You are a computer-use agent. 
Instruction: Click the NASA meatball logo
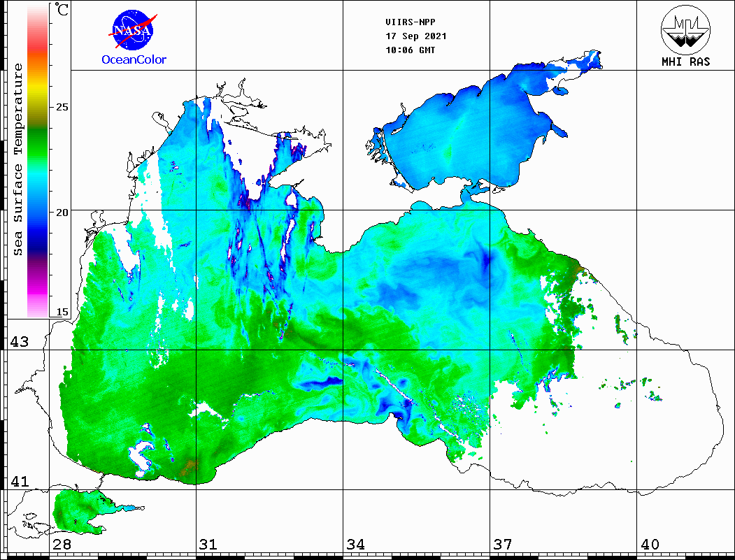pyautogui.click(x=133, y=31)
